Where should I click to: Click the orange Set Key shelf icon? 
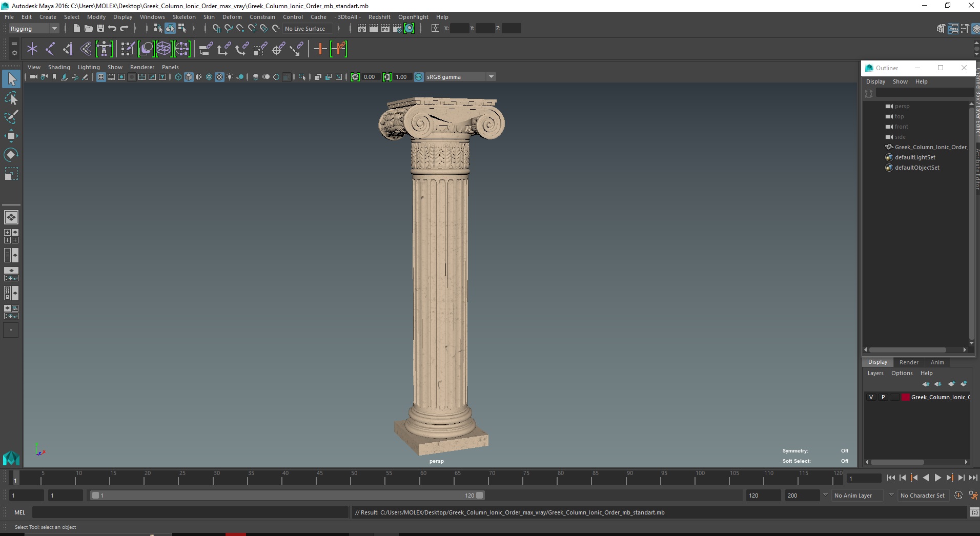[320, 49]
